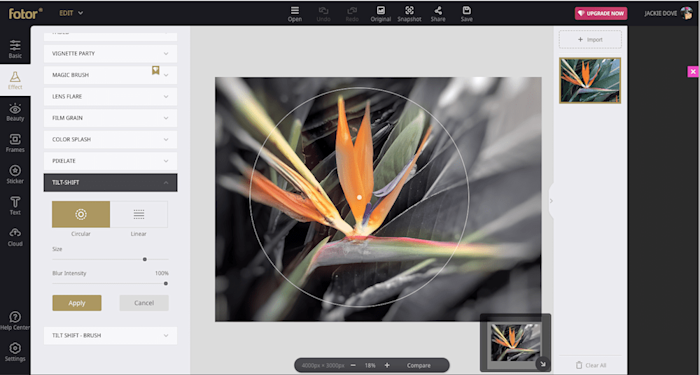
Task: Take a Snapshot from top toolbar
Action: [409, 14]
